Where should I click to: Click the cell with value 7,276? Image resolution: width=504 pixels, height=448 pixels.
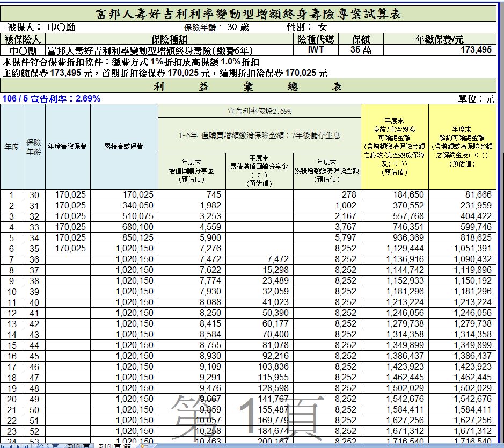(192, 248)
